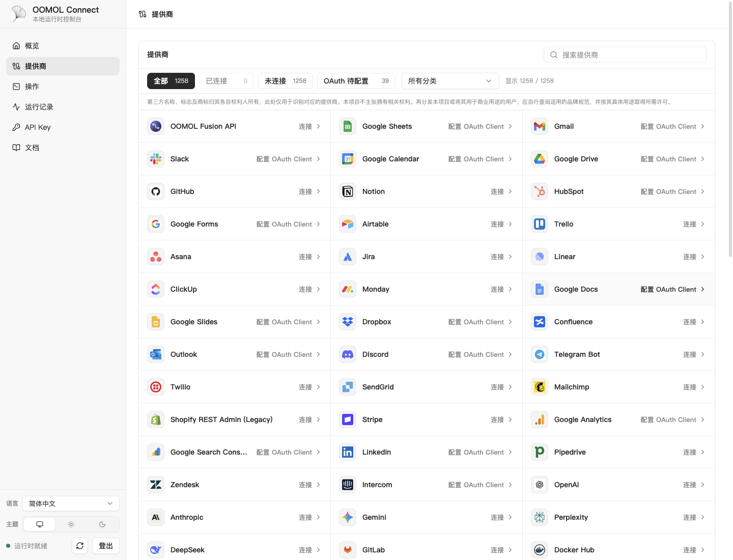
Task: Click the Telegram Bot icon
Action: 540,354
